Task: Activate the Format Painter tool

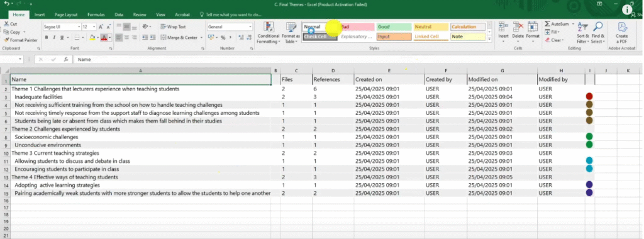Action: (21, 40)
